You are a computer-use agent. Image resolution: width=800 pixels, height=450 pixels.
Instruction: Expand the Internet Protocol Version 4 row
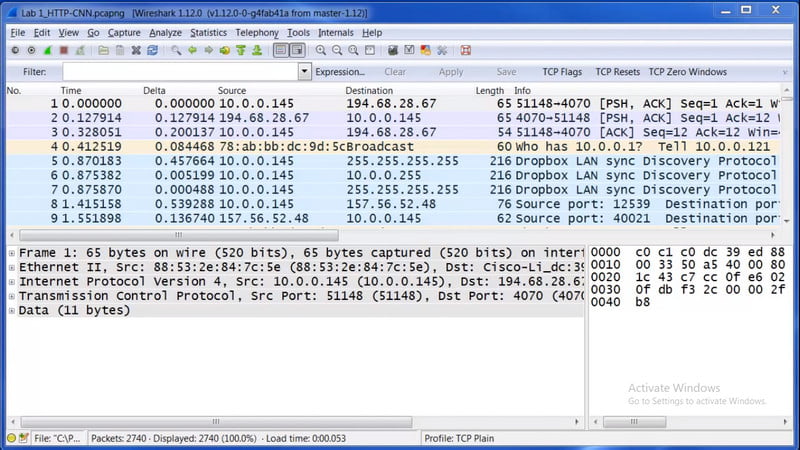click(12, 282)
